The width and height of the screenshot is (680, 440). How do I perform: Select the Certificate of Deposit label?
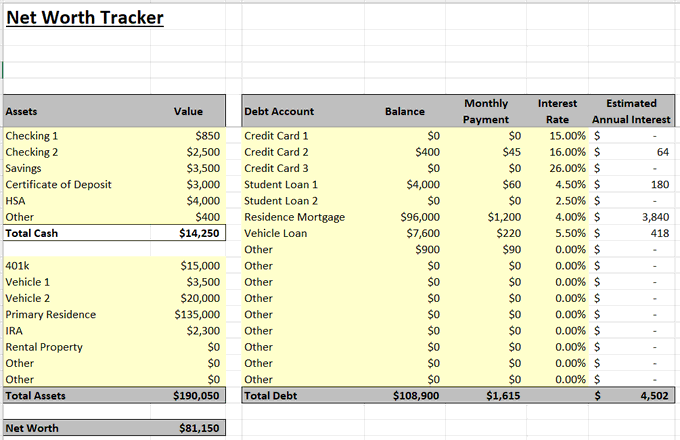tap(59, 185)
